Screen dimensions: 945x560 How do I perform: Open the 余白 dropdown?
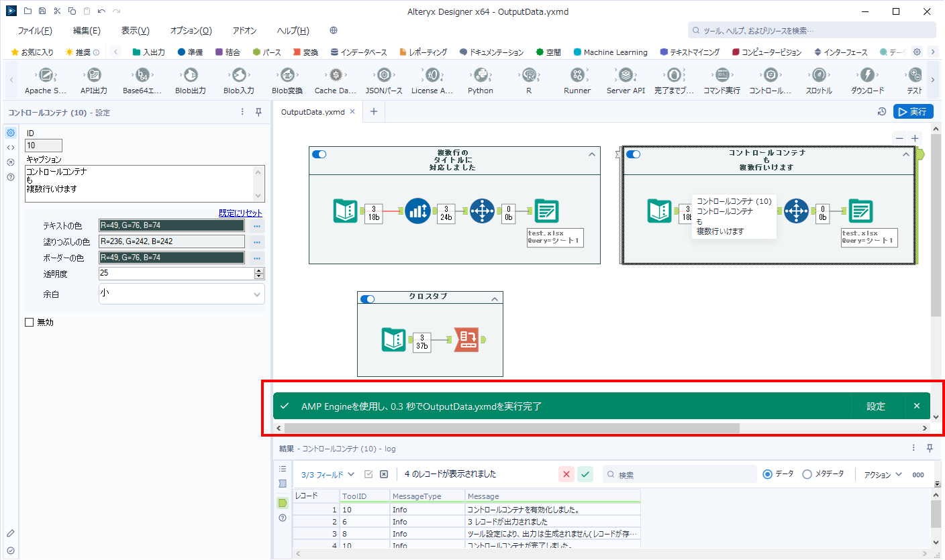tap(182, 294)
